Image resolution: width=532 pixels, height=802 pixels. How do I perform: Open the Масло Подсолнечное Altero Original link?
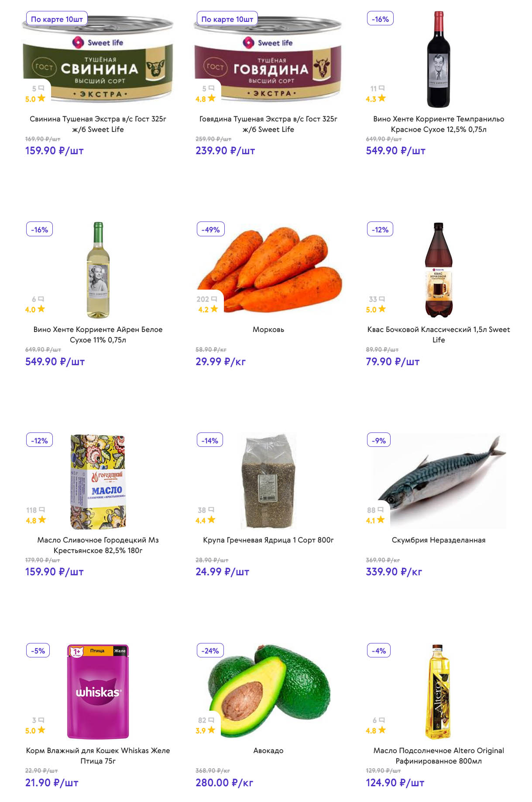pos(438,756)
